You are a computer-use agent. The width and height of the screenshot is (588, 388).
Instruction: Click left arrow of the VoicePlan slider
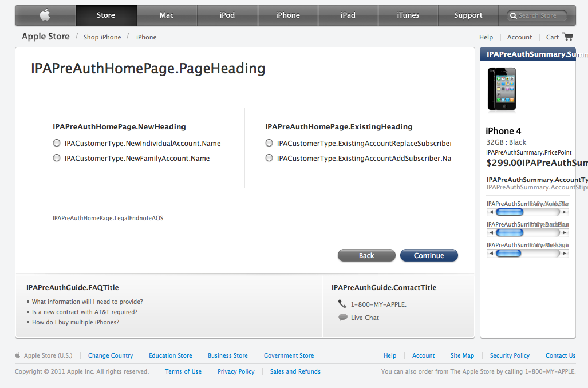pyautogui.click(x=491, y=212)
